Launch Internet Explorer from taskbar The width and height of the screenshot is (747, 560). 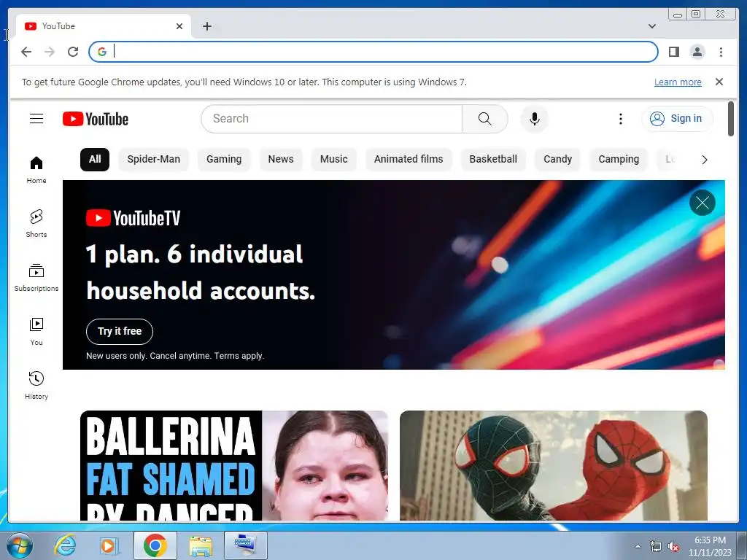coord(65,545)
